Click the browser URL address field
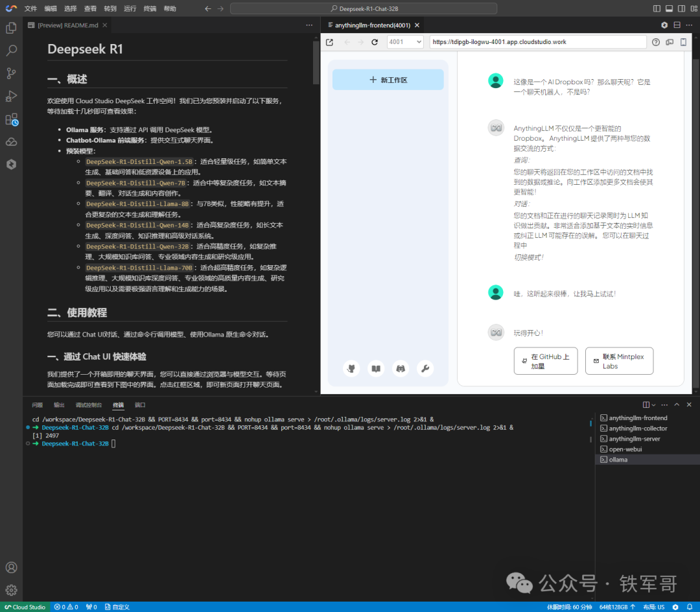Image resolution: width=700 pixels, height=612 pixels. [537, 42]
